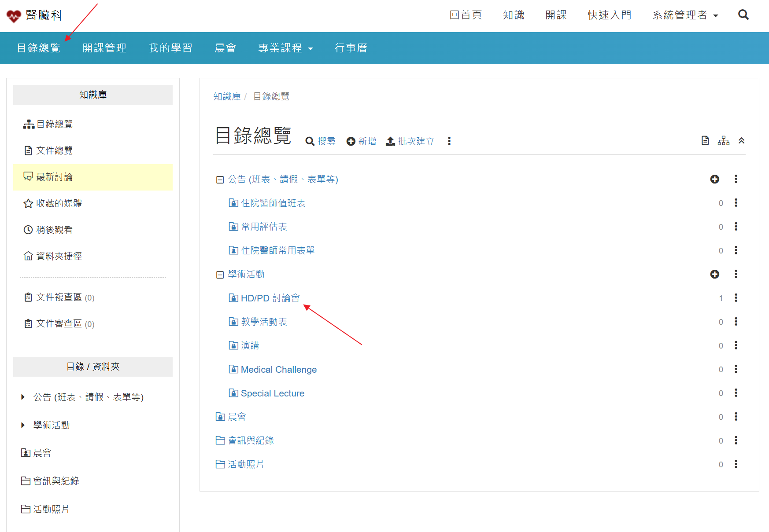Click 知識庫 in the breadcrumb

(x=227, y=96)
